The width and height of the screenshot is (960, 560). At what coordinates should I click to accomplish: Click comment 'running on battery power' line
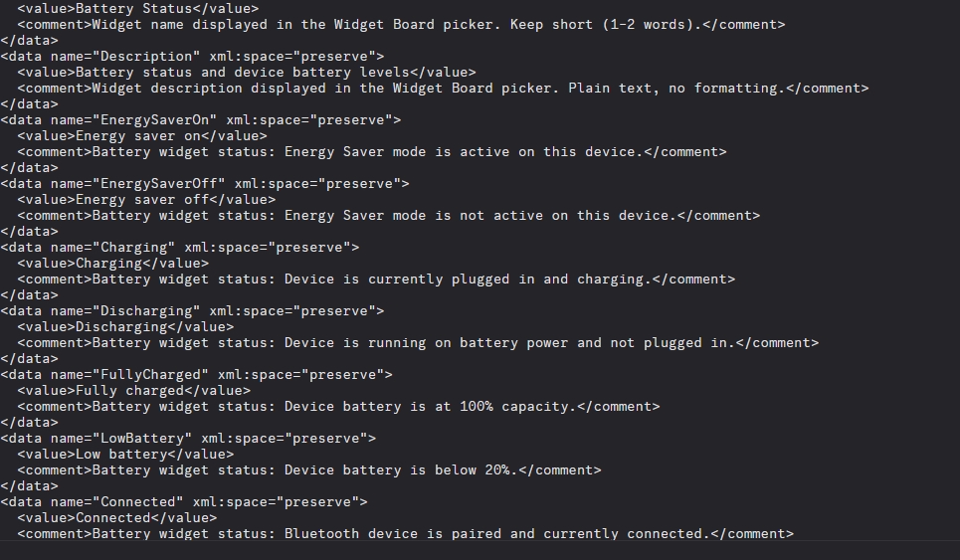pyautogui.click(x=418, y=343)
